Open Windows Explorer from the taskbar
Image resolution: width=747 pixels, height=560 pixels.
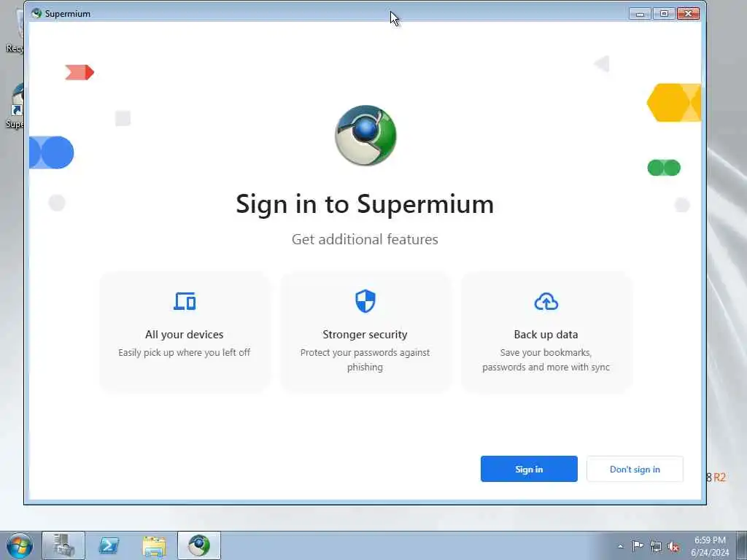(x=154, y=545)
